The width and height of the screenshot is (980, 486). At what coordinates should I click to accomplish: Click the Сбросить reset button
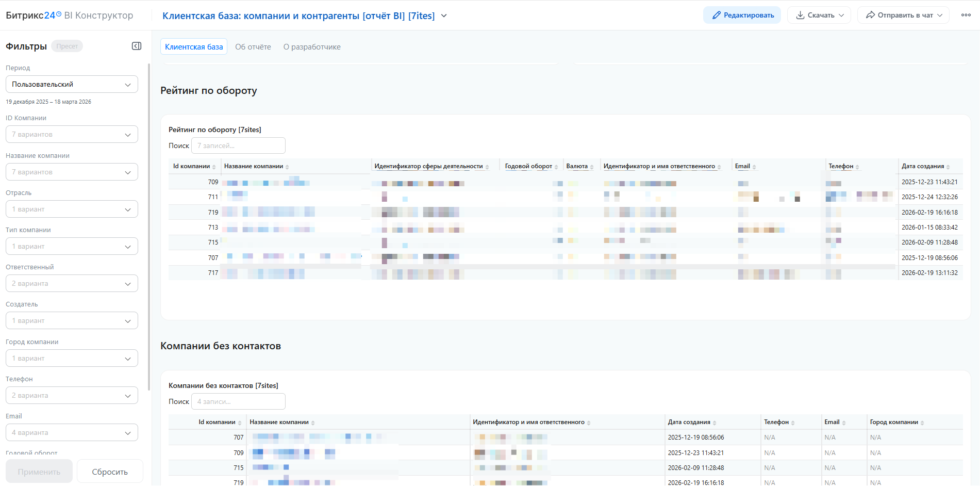pyautogui.click(x=110, y=472)
